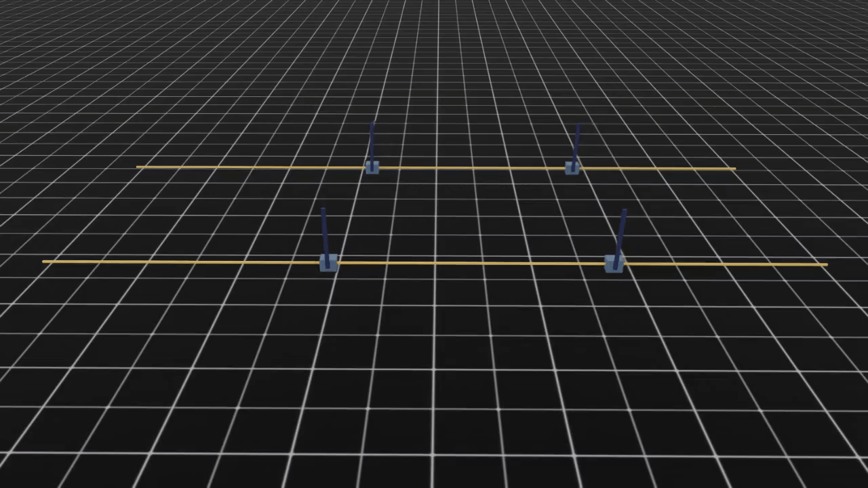
Task: Click the top tip of back-right pole
Action: [578, 125]
